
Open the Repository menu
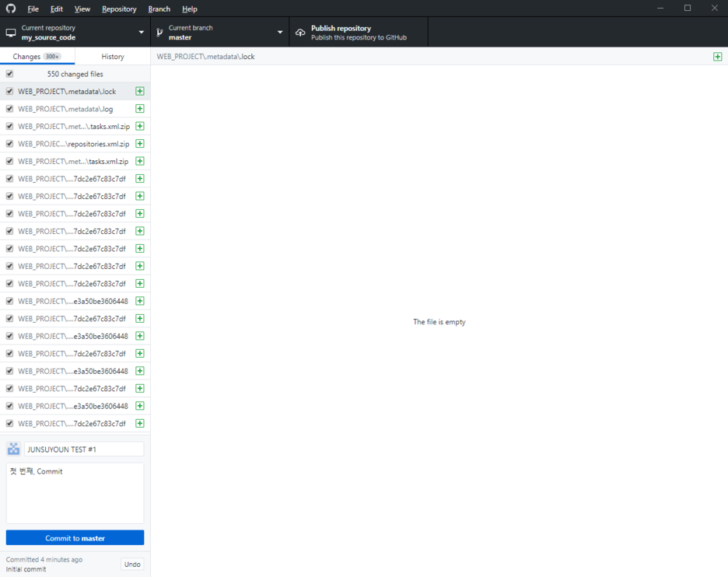[x=118, y=9]
